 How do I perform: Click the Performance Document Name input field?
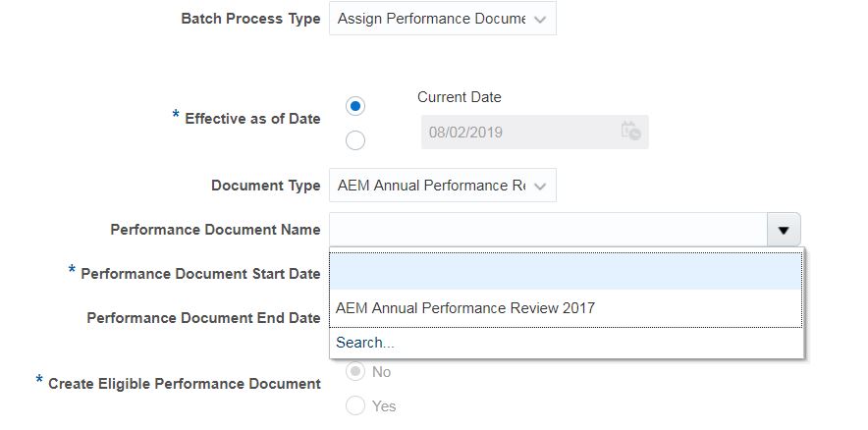coord(548,229)
